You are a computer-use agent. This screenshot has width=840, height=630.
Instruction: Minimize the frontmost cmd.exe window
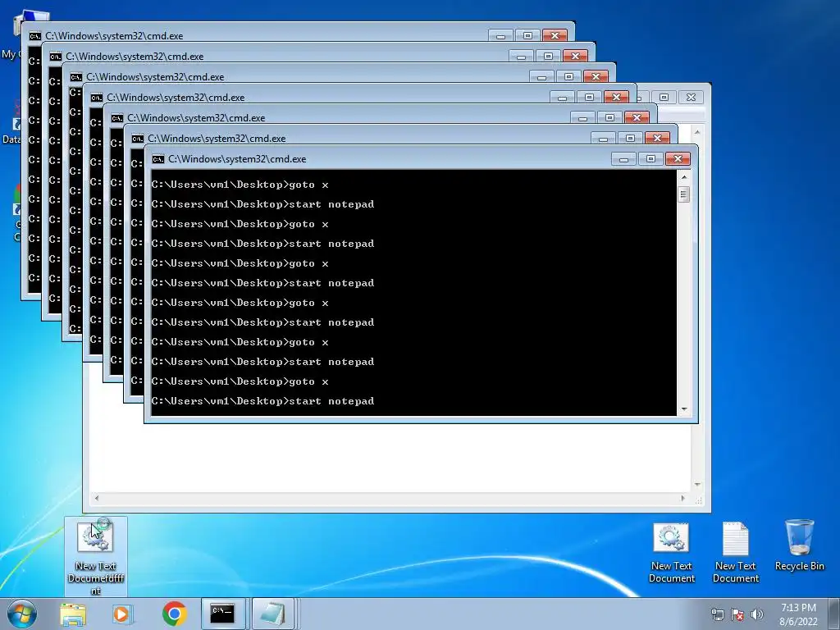(x=623, y=159)
